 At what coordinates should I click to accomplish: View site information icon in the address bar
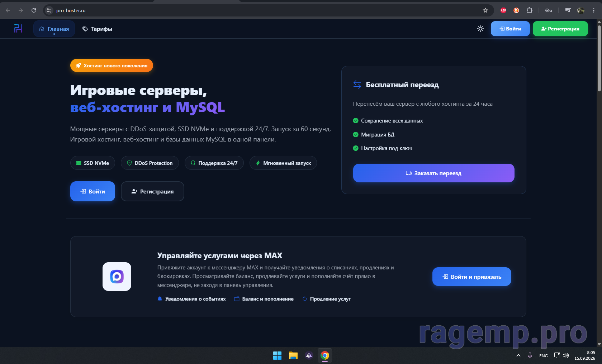click(x=49, y=10)
